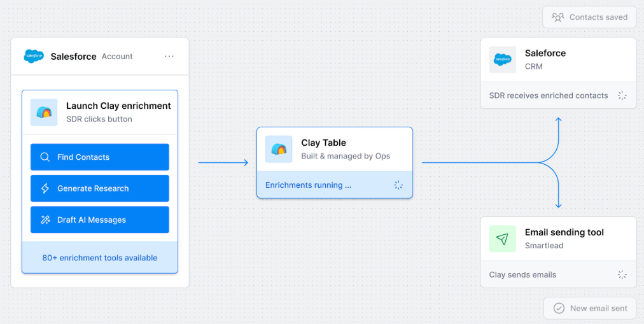Click the spinner beside Enrichments running
Screen dimensions: 644x324
398,185
